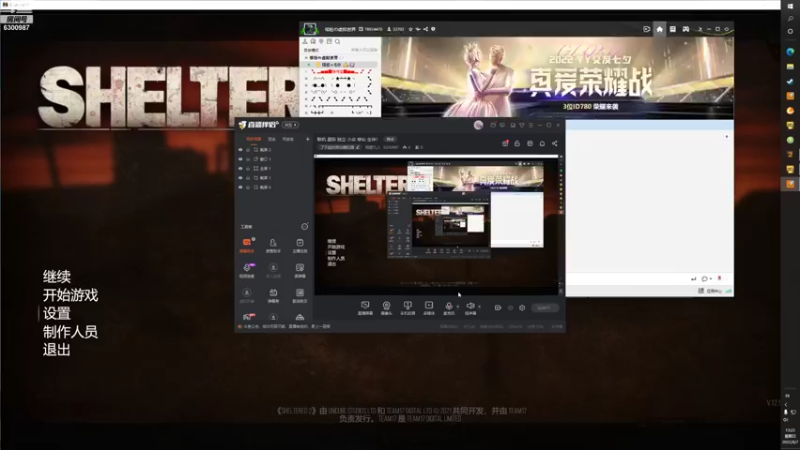Click the orange highlighted tool in toolbox grid

coord(246,243)
